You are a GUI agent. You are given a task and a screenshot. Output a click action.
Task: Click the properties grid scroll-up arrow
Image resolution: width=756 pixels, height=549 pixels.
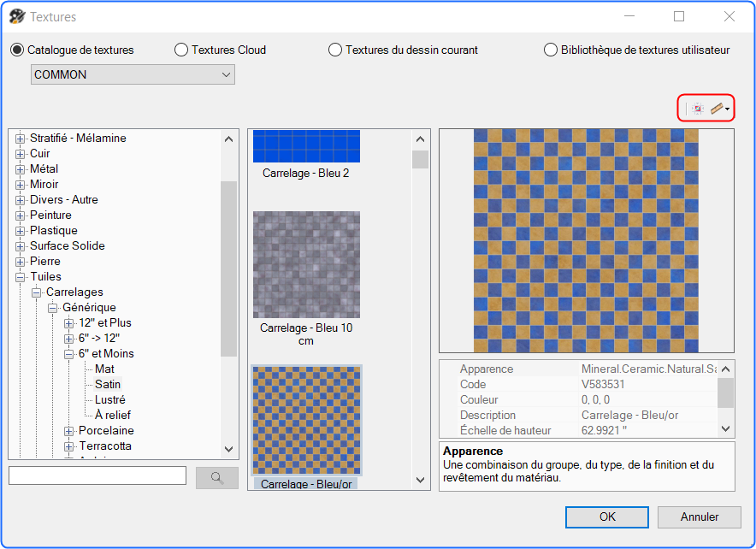725,369
